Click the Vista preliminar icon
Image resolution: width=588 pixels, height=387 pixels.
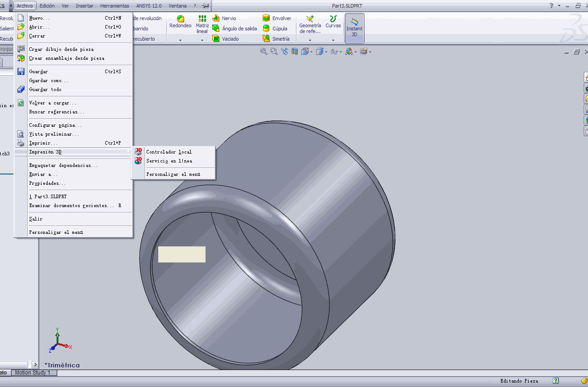tap(21, 134)
